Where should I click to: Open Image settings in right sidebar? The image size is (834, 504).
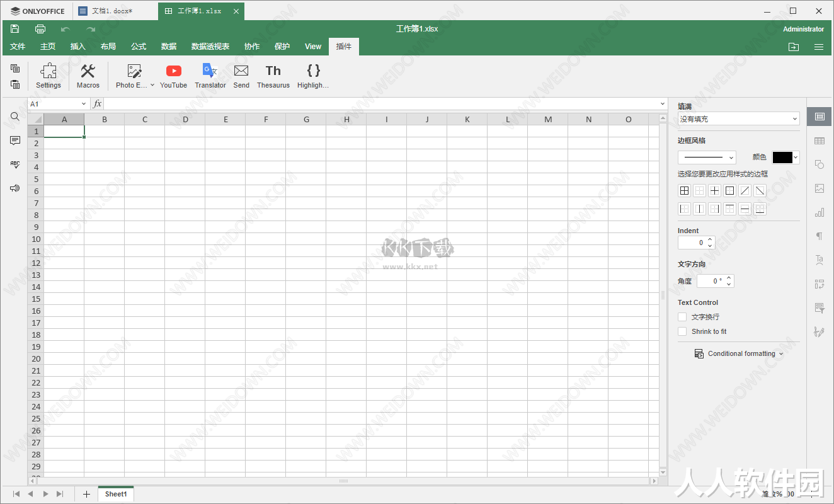coord(820,188)
